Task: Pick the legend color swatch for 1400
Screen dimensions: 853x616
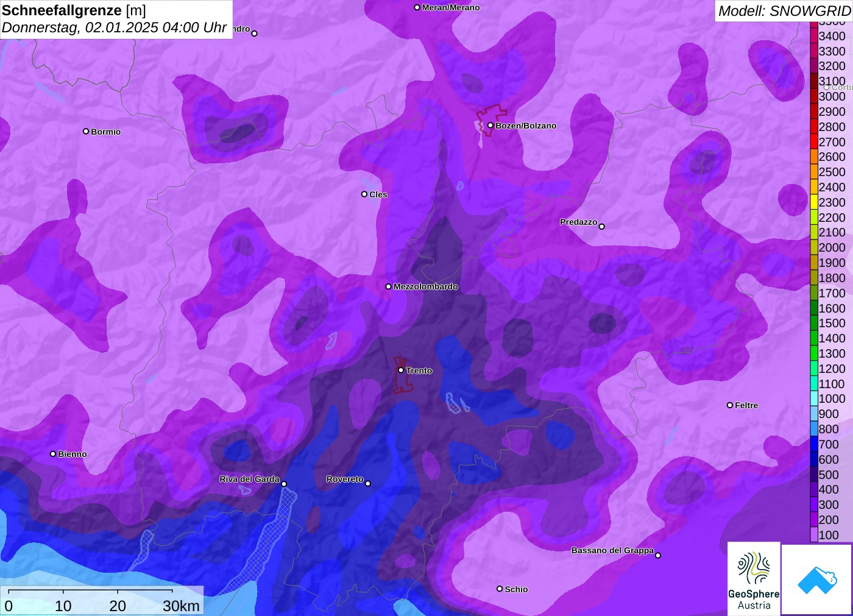Action: [x=814, y=338]
